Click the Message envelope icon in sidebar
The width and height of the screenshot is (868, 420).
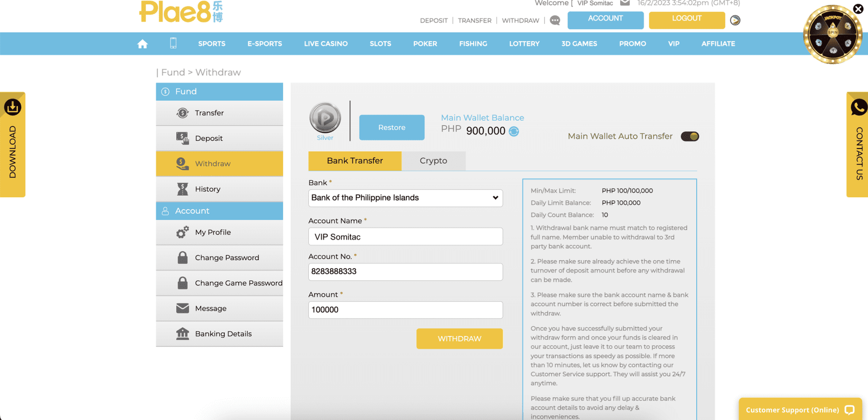182,308
